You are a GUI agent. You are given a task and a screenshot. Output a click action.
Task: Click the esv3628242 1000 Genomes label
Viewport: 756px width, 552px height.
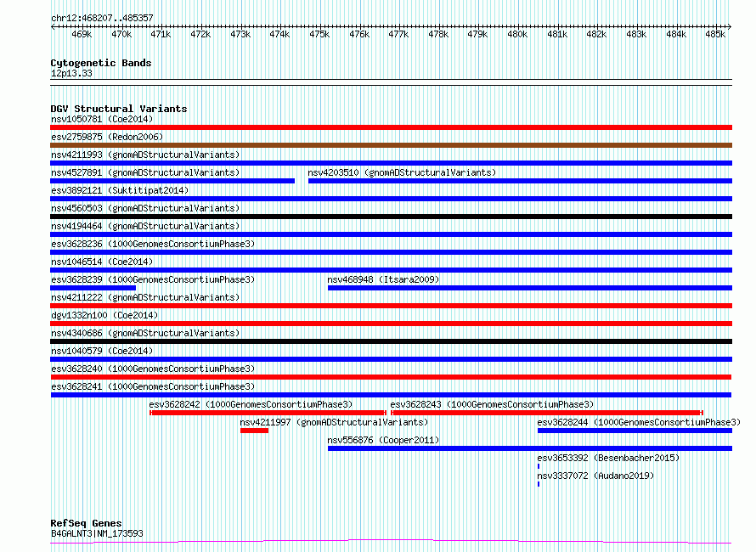click(x=251, y=404)
